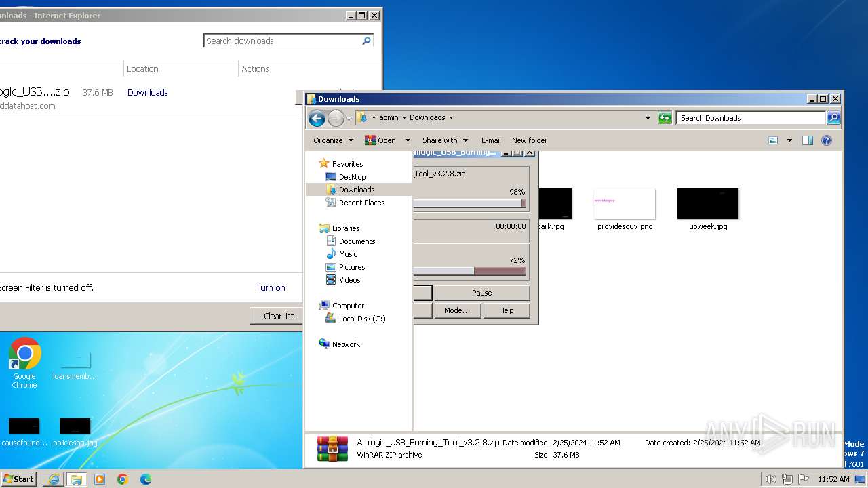Click Downloads breadcrumb in address bar
Image resolution: width=868 pixels, height=488 pixels.
coord(427,117)
